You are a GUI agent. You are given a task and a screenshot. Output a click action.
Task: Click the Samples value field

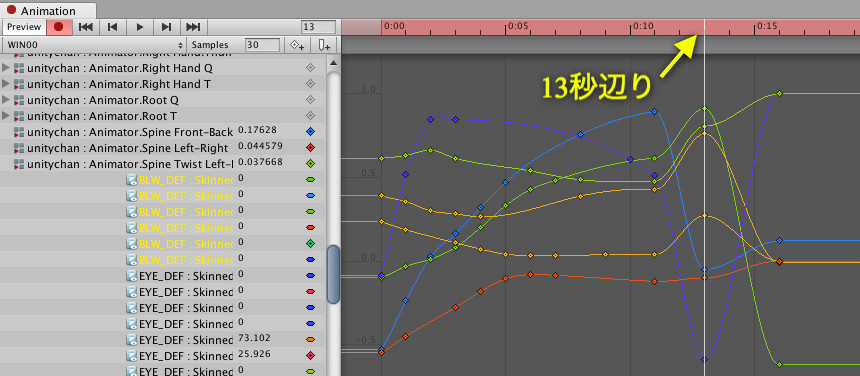262,45
